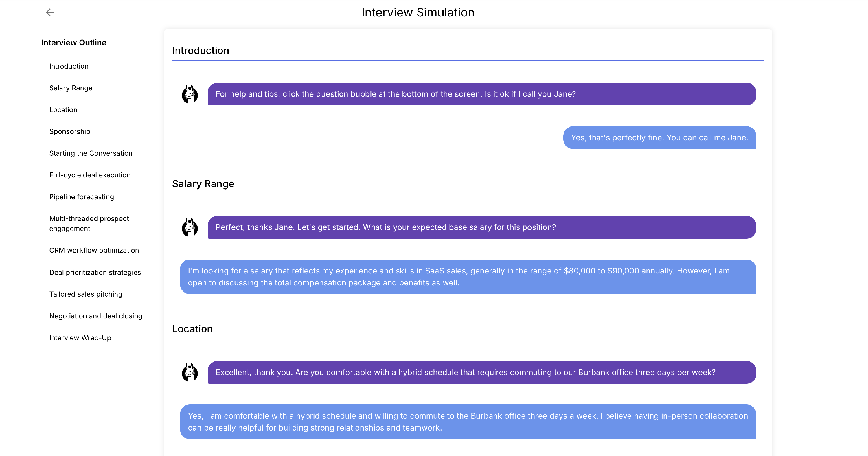Image resolution: width=868 pixels, height=456 pixels.
Task: Jump to Salary Range outline item
Action: click(x=70, y=88)
